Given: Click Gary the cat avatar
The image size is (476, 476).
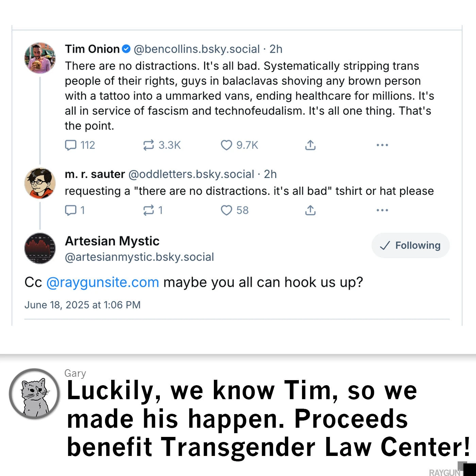Looking at the screenshot, I should pyautogui.click(x=34, y=394).
